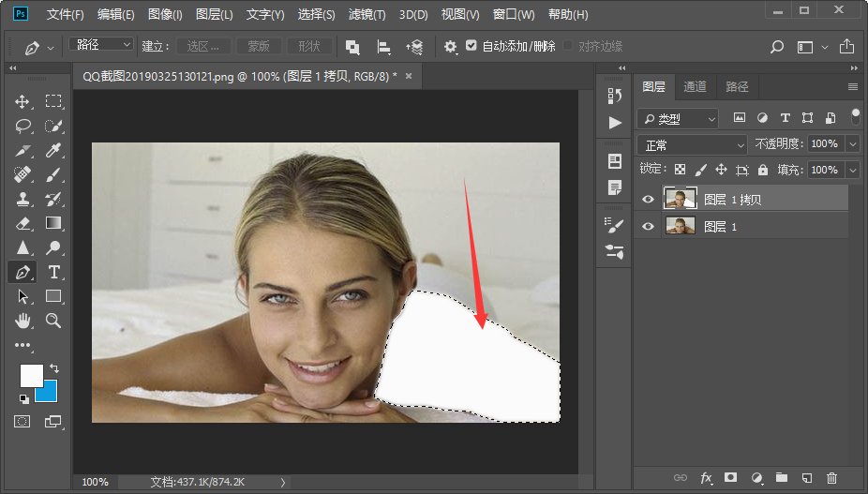868x494 pixels.
Task: Toggle lock all padlock
Action: point(763,170)
